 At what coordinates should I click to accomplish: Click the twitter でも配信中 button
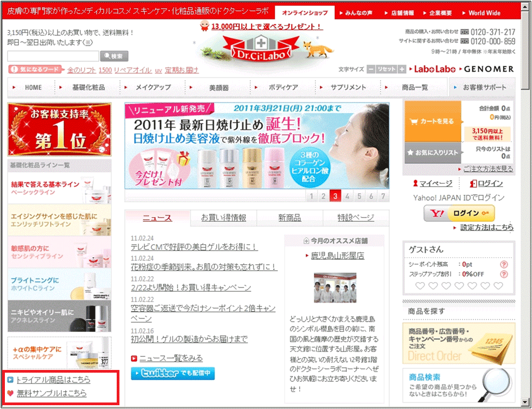click(173, 373)
